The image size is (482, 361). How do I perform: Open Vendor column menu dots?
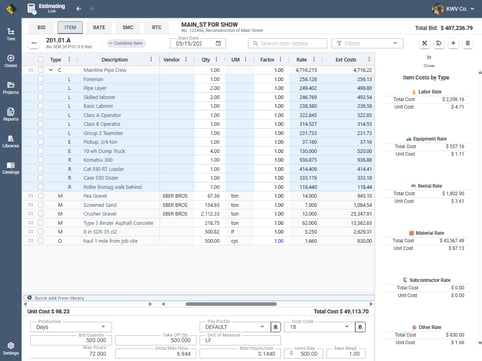tap(186, 59)
